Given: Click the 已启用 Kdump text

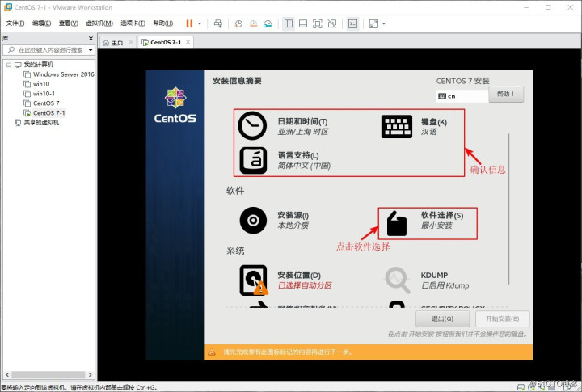Looking at the screenshot, I should point(445,285).
